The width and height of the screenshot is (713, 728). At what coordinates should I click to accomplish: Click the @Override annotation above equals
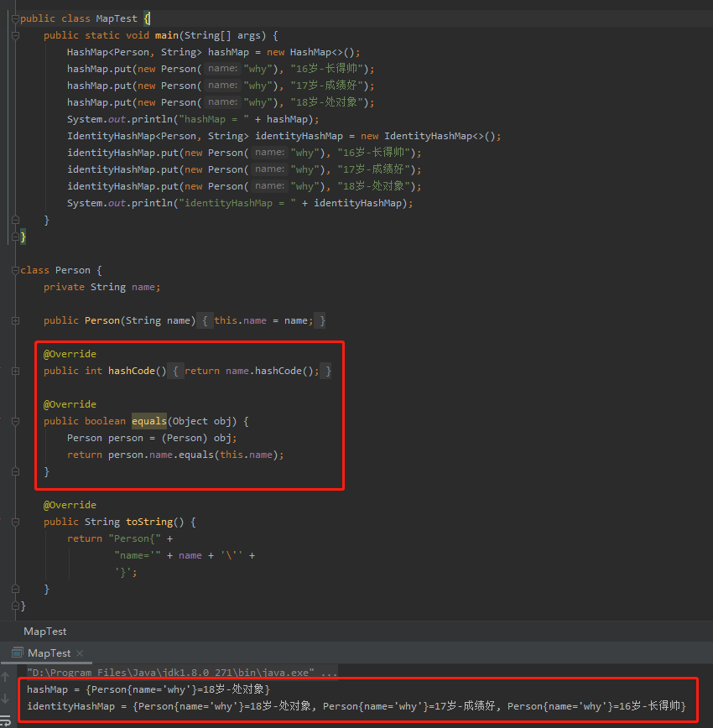click(70, 404)
